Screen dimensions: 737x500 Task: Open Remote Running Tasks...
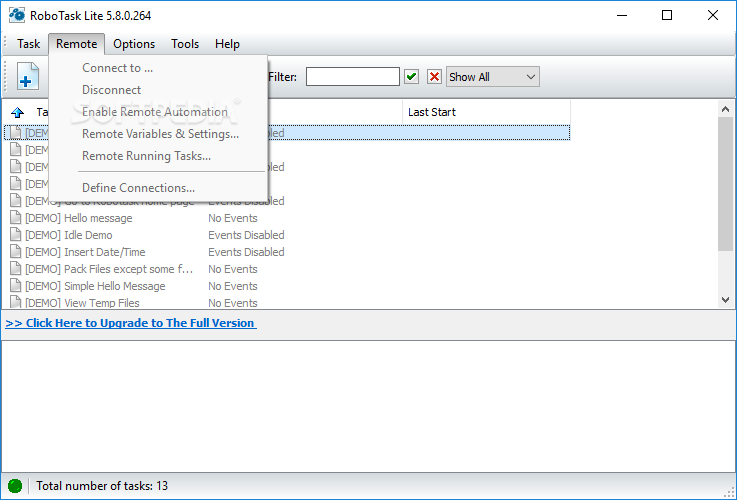tap(158, 156)
